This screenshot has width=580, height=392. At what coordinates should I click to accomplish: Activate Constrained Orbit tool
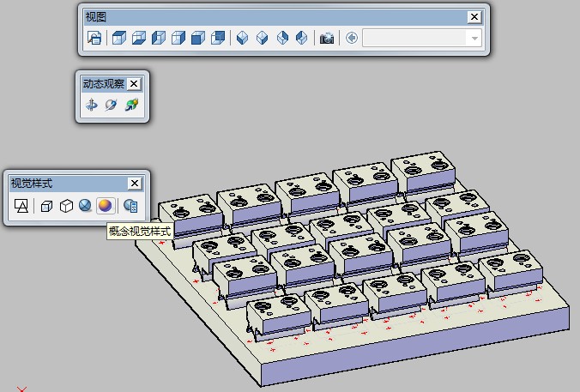91,105
